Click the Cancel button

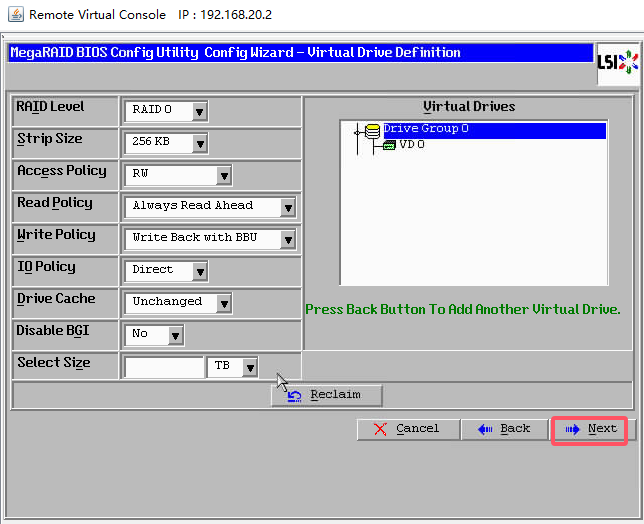(408, 430)
